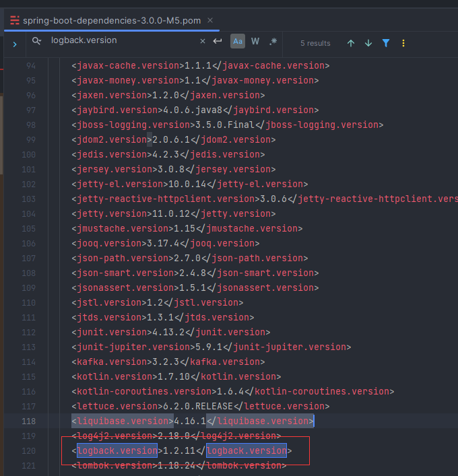Click the liquibase.version opening tag
The height and width of the screenshot is (476, 458).
click(x=123, y=421)
